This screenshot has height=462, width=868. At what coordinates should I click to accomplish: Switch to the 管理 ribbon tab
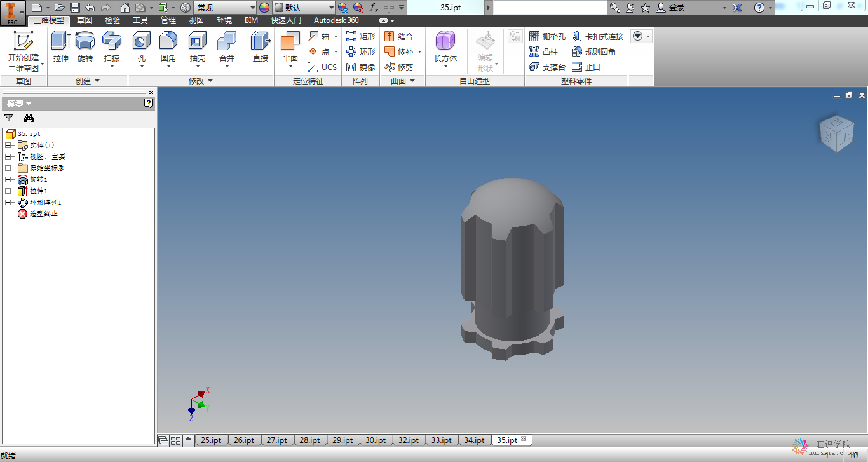click(x=168, y=20)
